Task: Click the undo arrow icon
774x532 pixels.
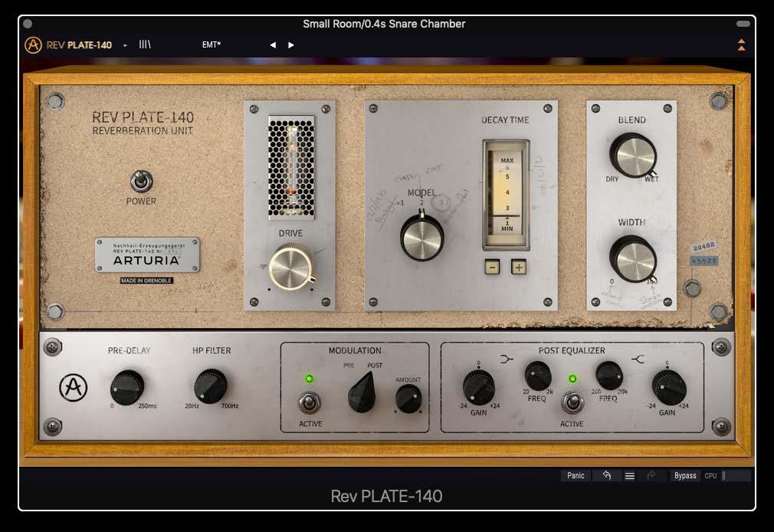Action: click(607, 475)
